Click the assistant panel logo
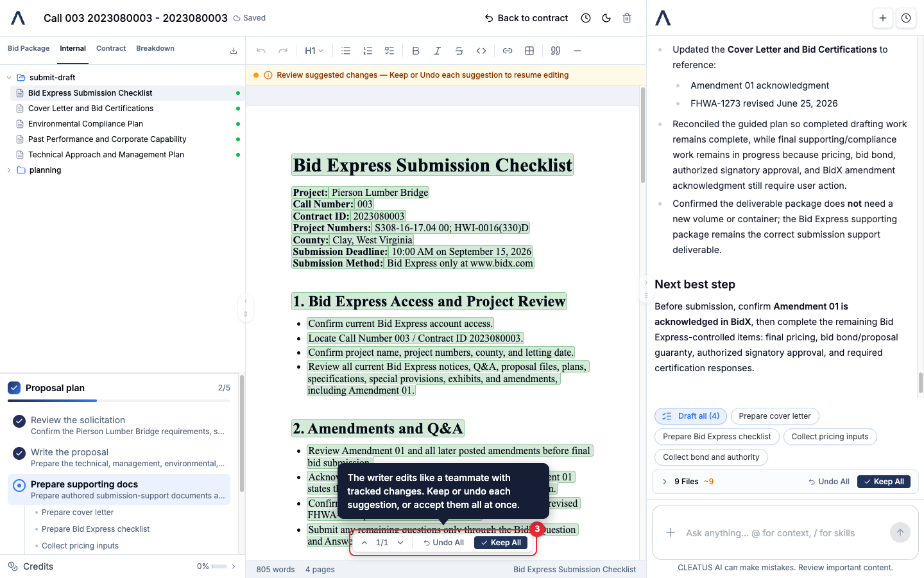The image size is (924, 578). 663,18
